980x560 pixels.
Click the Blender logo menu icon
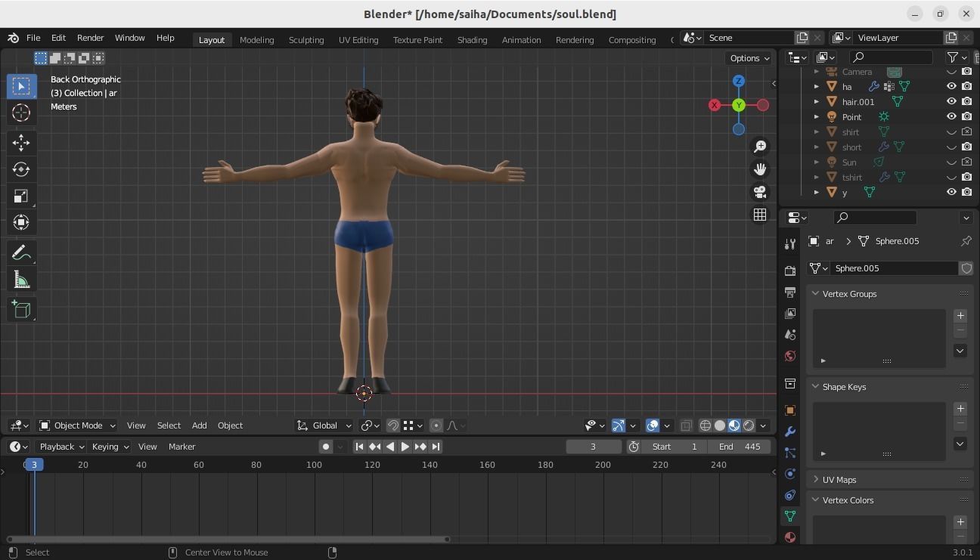[x=13, y=38]
